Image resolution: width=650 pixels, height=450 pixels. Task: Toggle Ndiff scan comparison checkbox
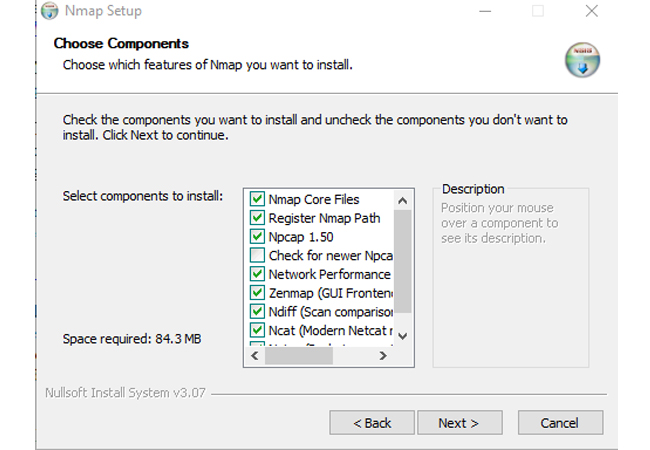(257, 311)
